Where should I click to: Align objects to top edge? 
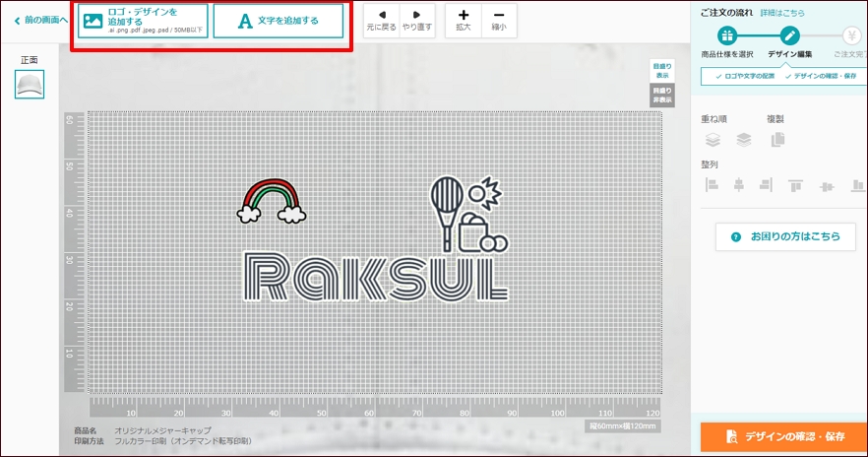point(795,185)
